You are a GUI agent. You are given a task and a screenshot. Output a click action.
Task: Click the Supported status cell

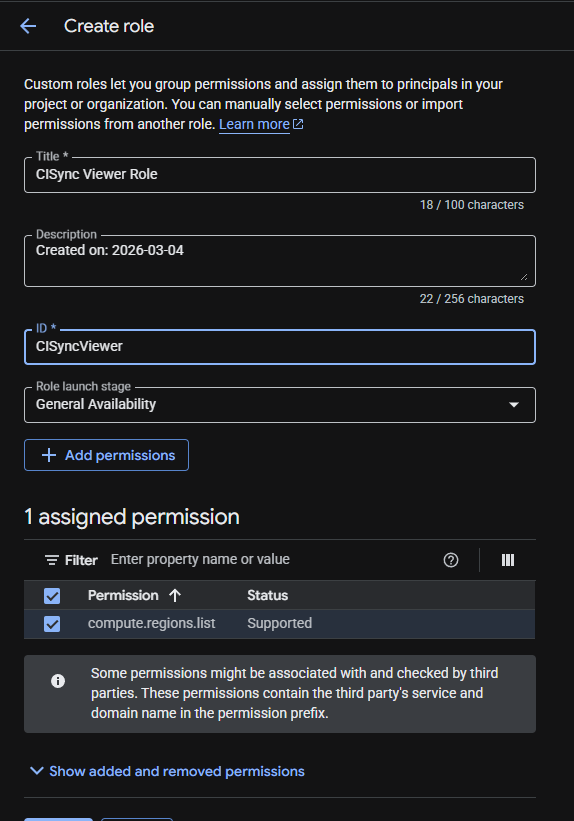(x=280, y=623)
